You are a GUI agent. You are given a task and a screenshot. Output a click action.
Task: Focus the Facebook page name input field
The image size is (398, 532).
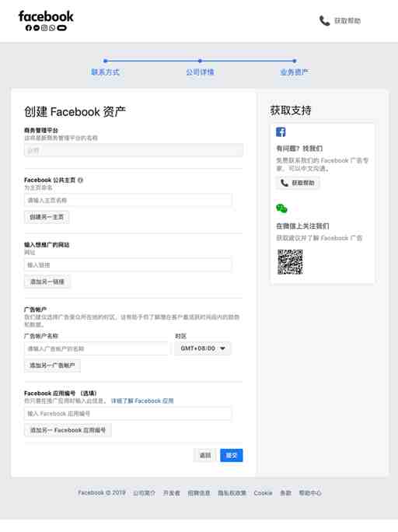click(x=127, y=200)
